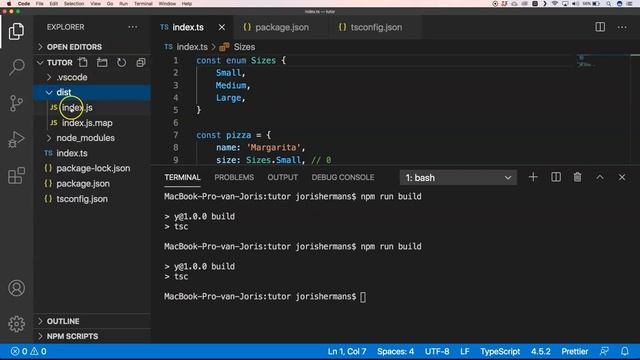This screenshot has width=640, height=360.
Task: Open package.json in file tree
Action: [x=83, y=184]
